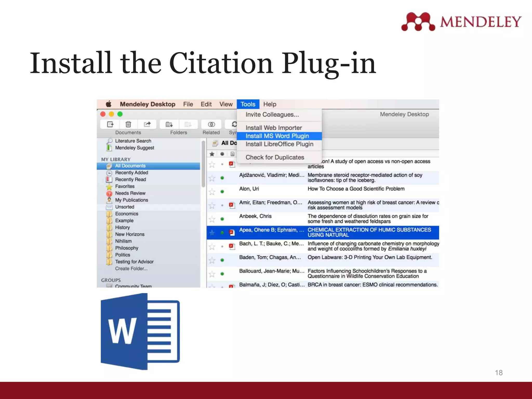
Task: Click the Sync toolbar icon
Action: tap(234, 124)
